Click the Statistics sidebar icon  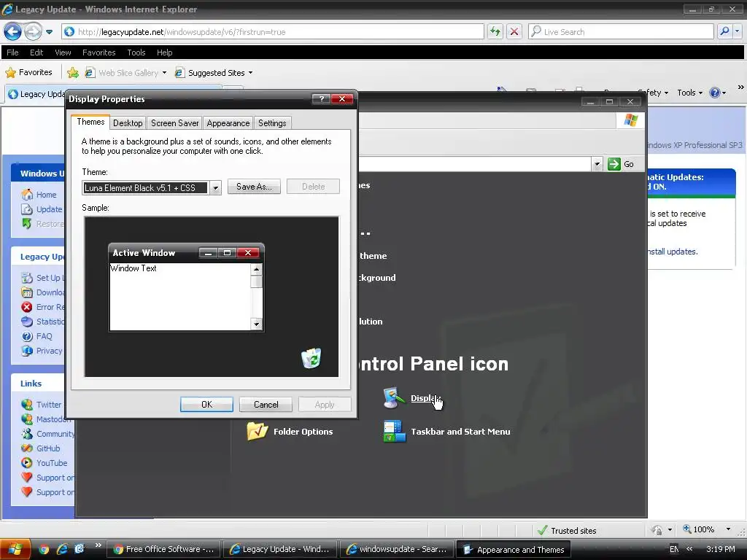pos(27,322)
